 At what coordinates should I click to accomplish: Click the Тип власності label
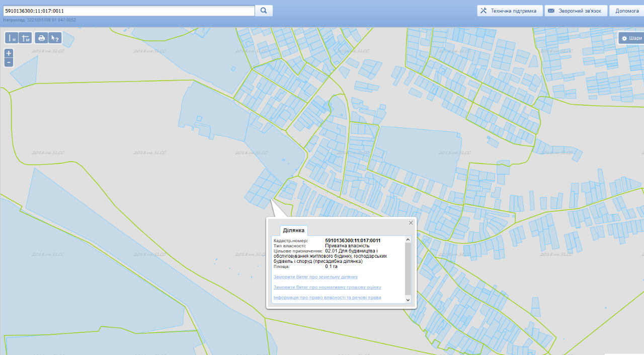click(x=289, y=246)
